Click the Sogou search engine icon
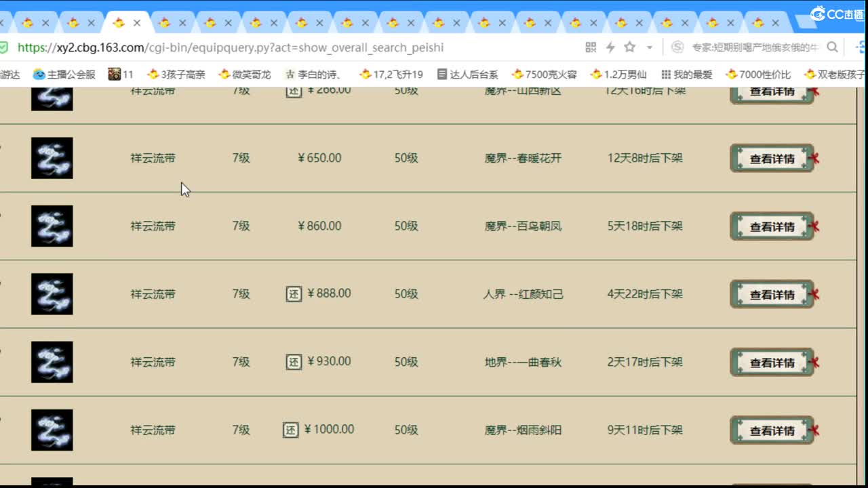868x488 pixels. point(677,47)
